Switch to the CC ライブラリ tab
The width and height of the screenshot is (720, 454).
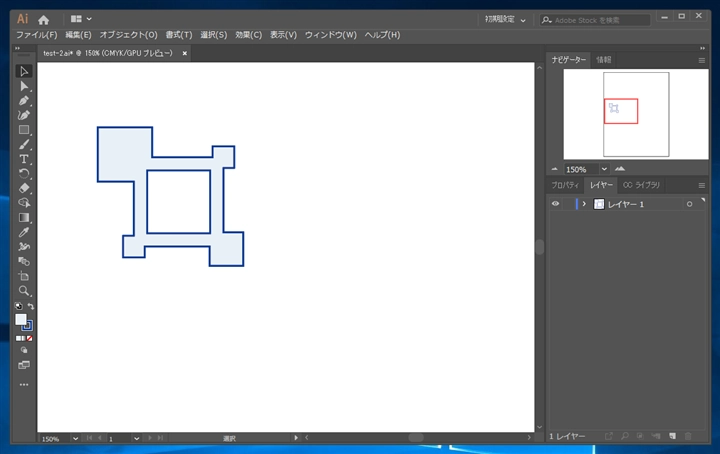tap(641, 185)
